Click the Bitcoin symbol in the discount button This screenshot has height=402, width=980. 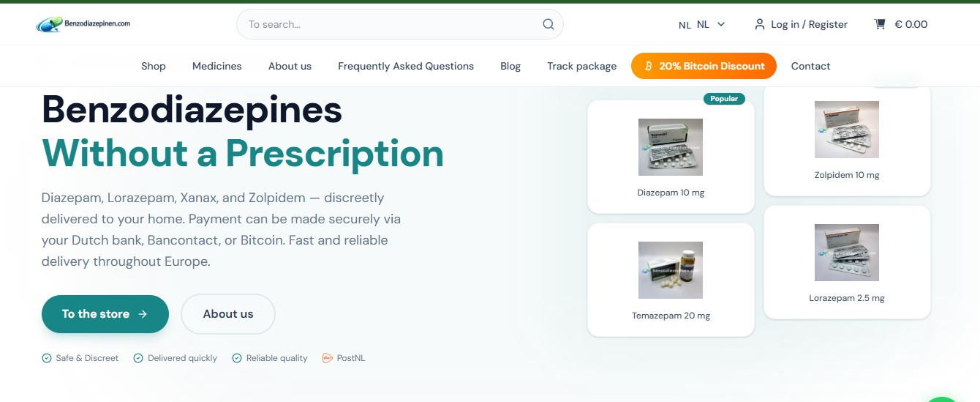648,66
